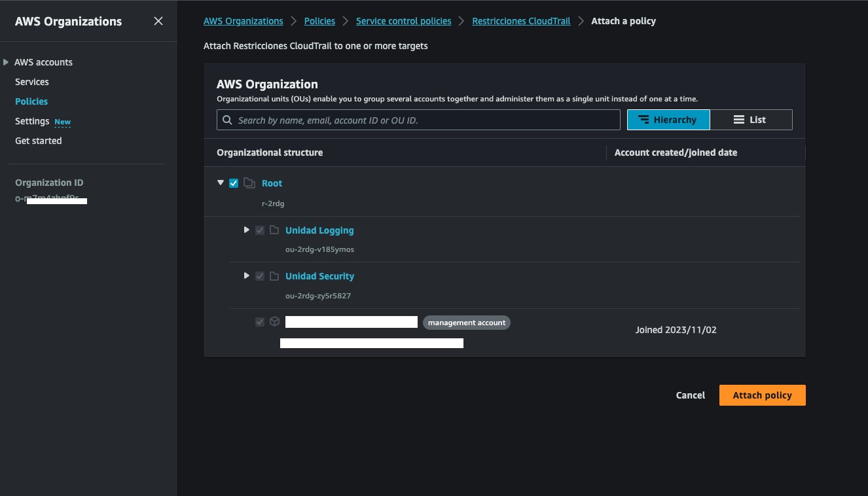Toggle the management account checkbox
The image size is (868, 496).
click(260, 322)
